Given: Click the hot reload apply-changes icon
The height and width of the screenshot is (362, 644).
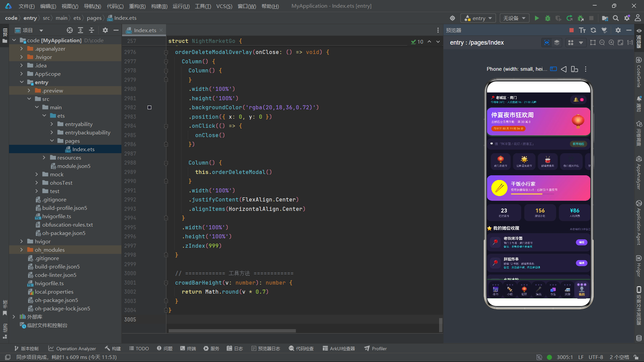Looking at the screenshot, I should coord(570,18).
